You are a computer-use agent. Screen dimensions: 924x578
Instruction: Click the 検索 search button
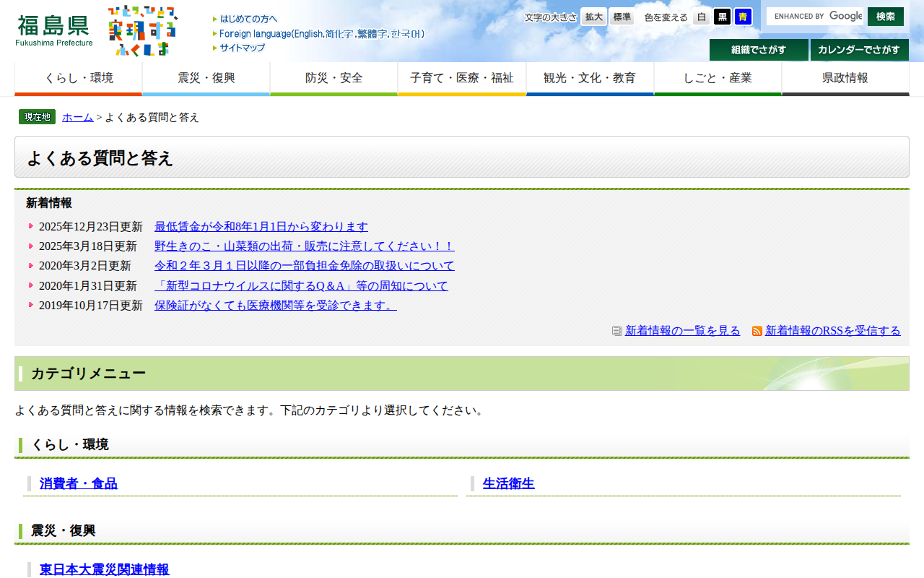(x=886, y=16)
